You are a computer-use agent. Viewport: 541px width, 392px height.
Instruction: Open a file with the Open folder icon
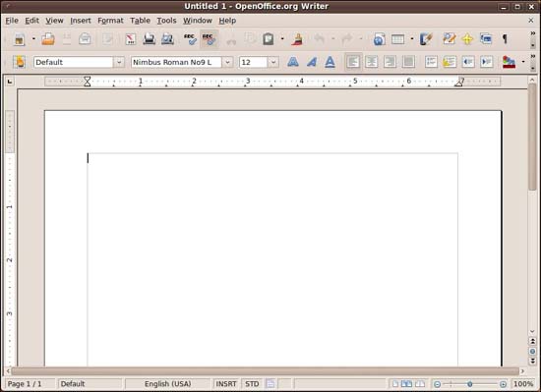[x=48, y=39]
